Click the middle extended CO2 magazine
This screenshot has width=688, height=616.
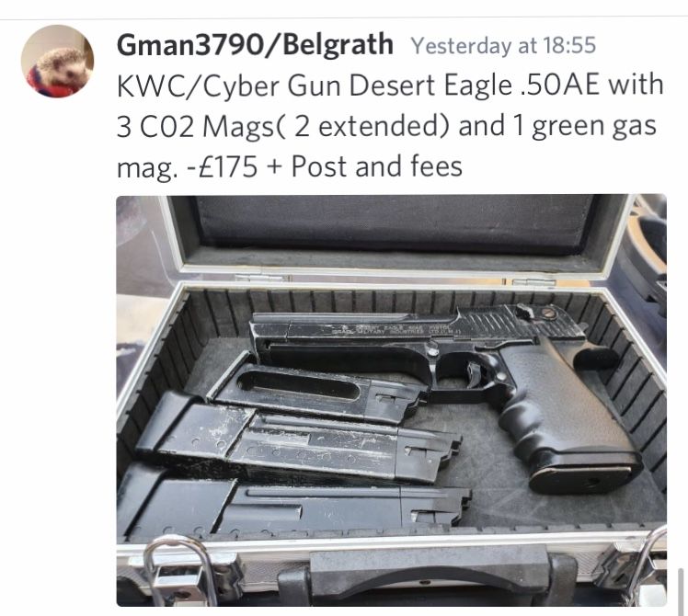click(x=298, y=441)
